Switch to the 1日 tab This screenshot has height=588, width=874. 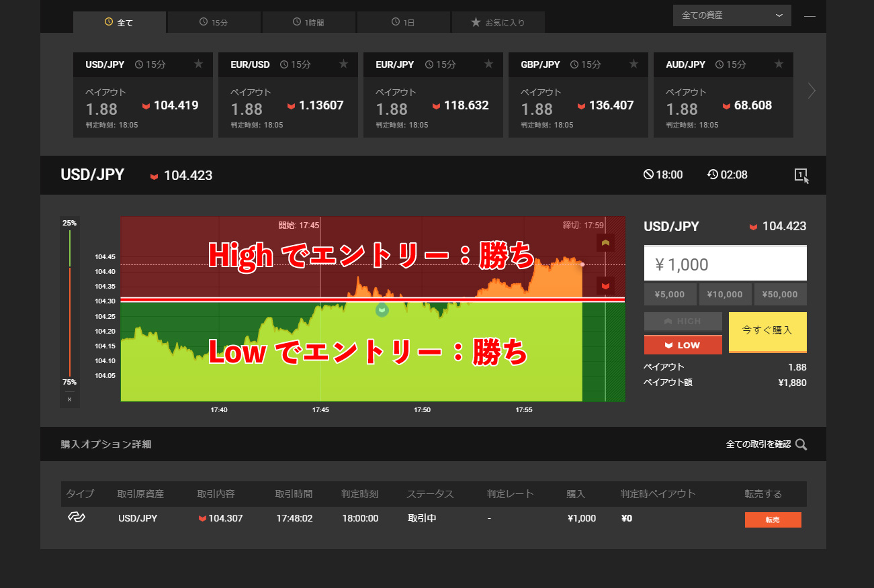(403, 22)
